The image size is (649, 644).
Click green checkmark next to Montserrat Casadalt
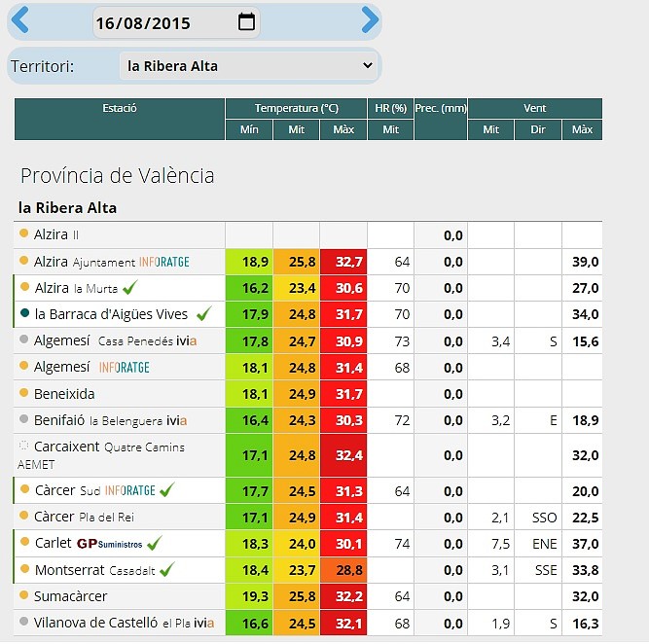click(x=167, y=569)
